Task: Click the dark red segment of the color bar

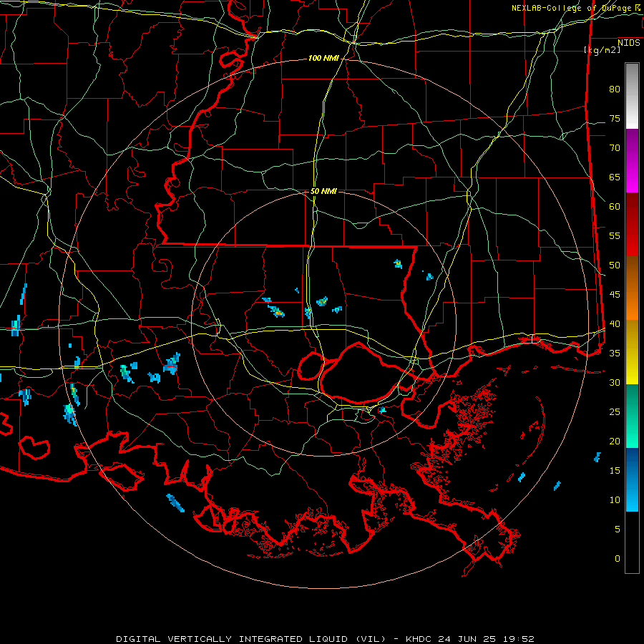Action: click(632, 224)
